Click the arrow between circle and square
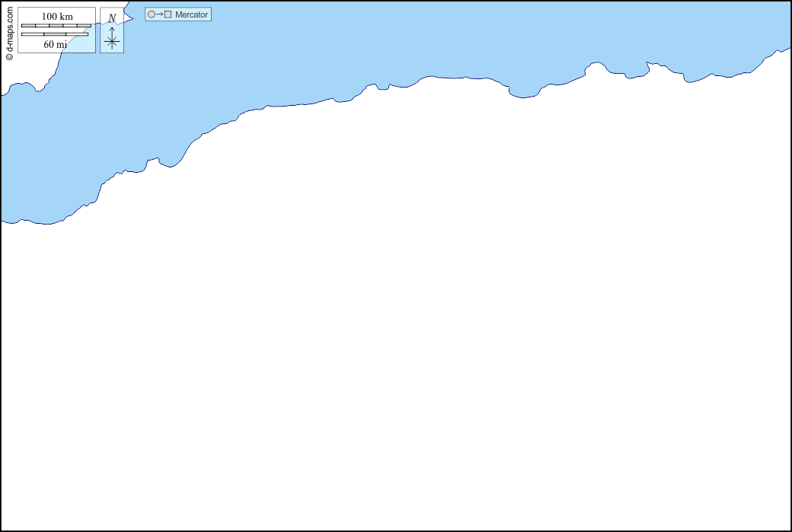This screenshot has height=532, width=792. point(159,14)
